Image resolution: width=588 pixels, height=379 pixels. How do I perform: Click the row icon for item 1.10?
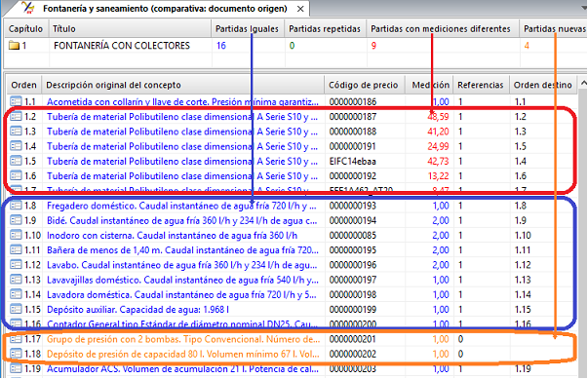16,235
